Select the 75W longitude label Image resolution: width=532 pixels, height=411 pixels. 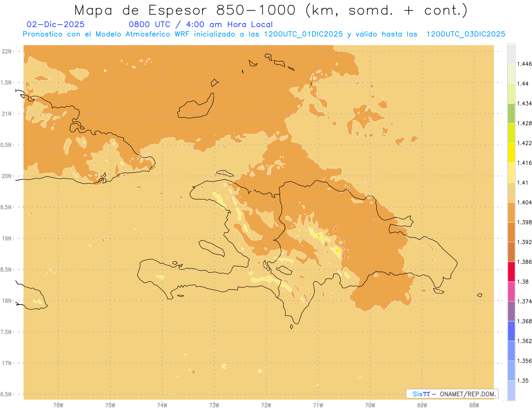tap(110, 405)
